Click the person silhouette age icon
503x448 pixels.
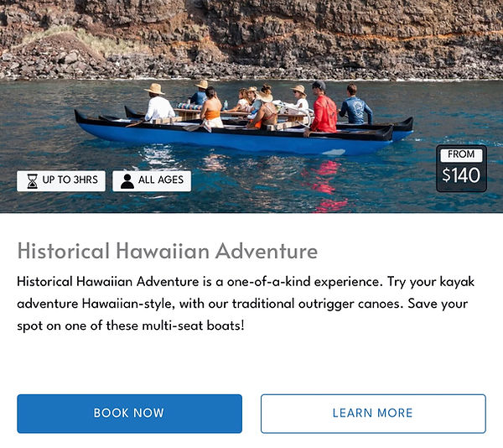pos(127,181)
